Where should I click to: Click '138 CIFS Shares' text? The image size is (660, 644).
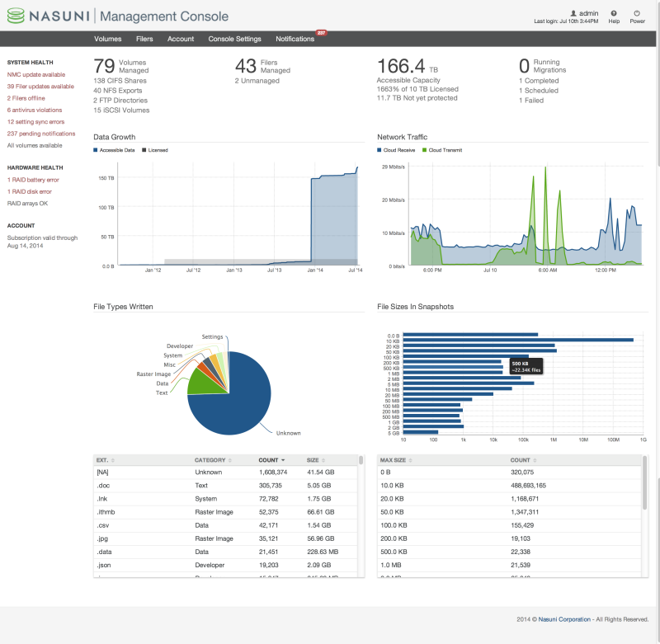pyautogui.click(x=120, y=81)
